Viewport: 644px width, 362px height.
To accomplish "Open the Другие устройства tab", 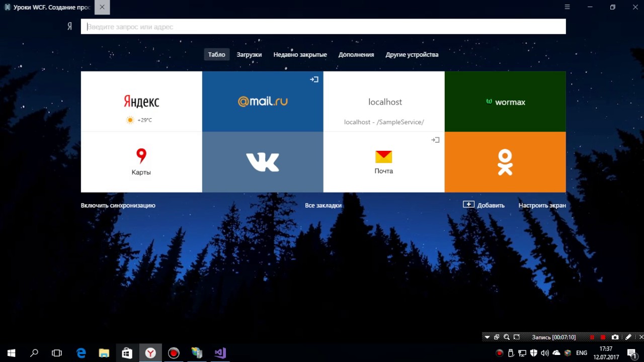I will (412, 54).
